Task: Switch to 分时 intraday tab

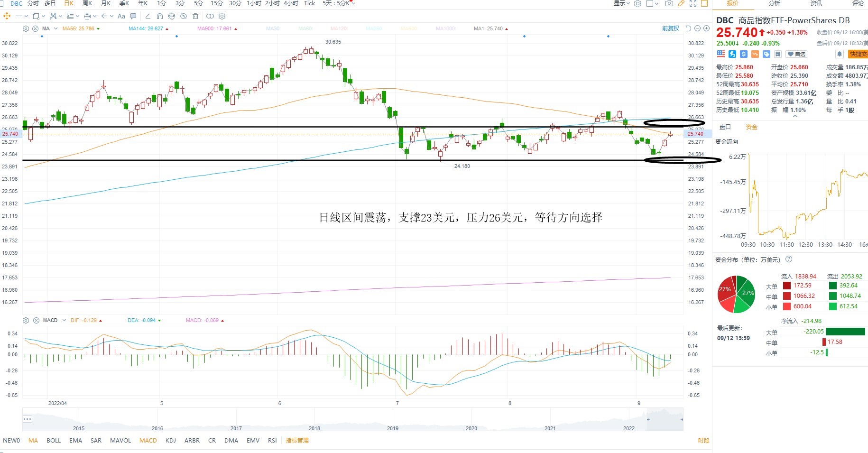Action: (x=33, y=3)
